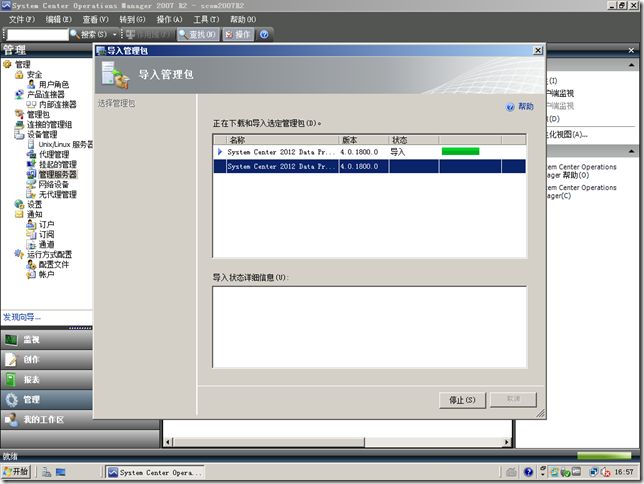
Task: Select the highlighted second management pack row
Action: click(x=369, y=166)
